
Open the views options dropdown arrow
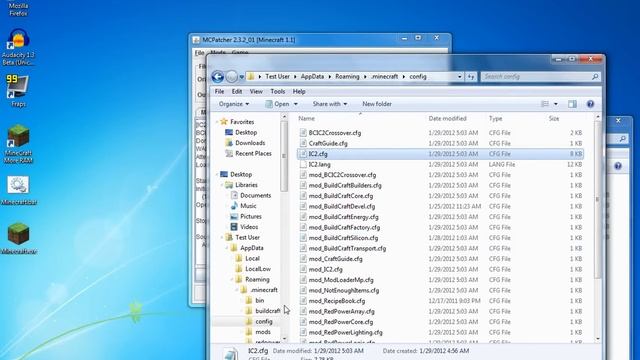point(556,104)
